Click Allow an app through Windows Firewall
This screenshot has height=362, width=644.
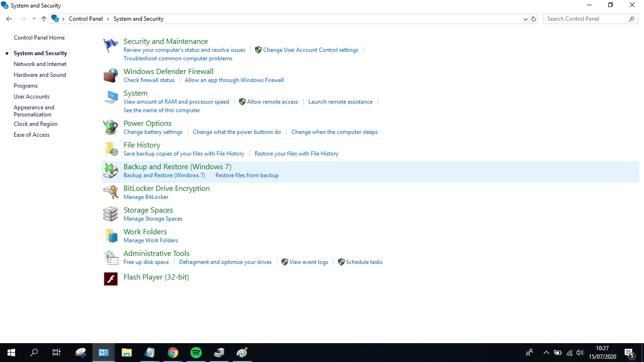234,80
